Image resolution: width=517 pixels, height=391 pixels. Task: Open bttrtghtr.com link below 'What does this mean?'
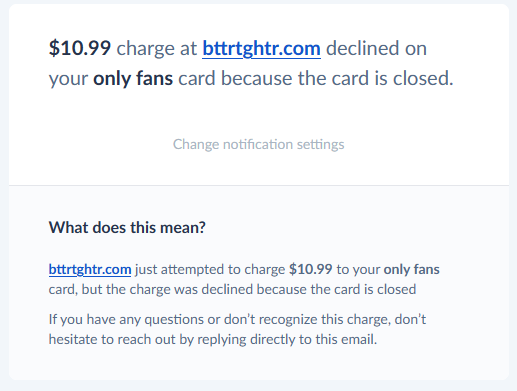pos(90,269)
